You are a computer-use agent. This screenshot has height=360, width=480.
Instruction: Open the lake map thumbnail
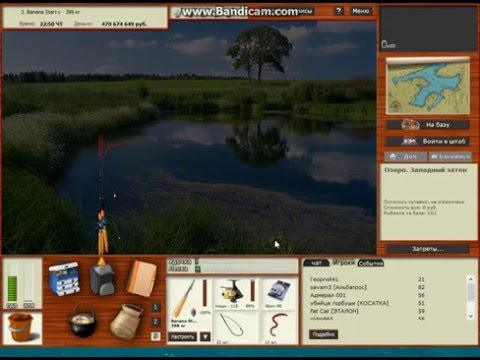click(428, 86)
